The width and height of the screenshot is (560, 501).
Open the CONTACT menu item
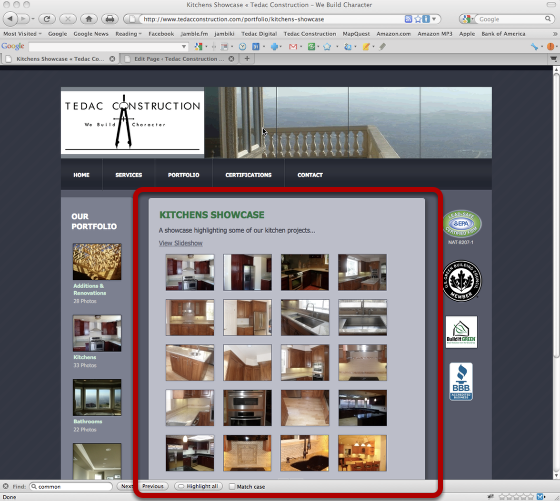pyautogui.click(x=310, y=175)
